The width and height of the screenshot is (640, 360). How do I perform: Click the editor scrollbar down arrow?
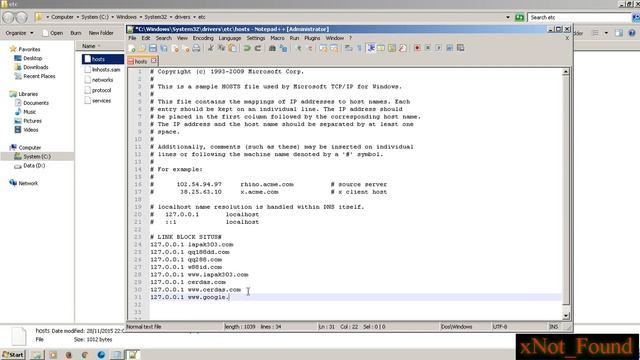(566, 316)
